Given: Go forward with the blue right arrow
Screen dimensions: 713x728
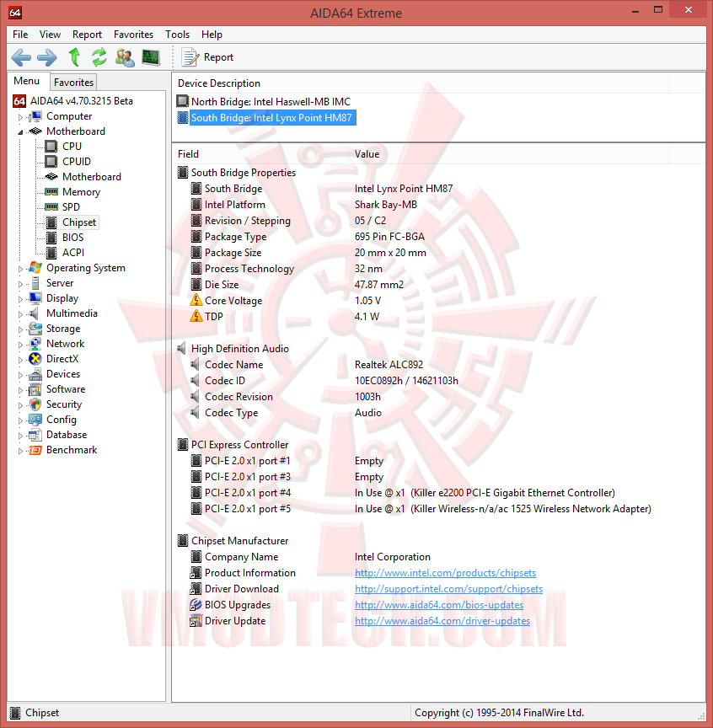Looking at the screenshot, I should pos(47,57).
